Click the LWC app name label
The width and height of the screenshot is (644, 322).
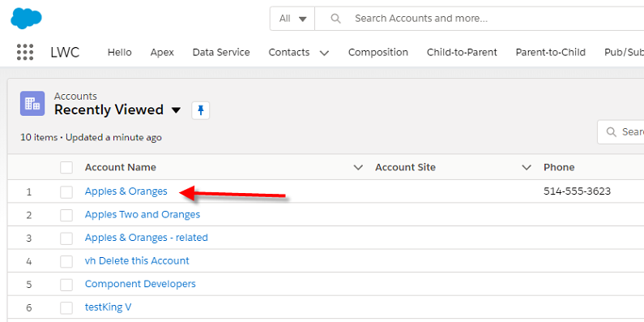[x=65, y=53]
